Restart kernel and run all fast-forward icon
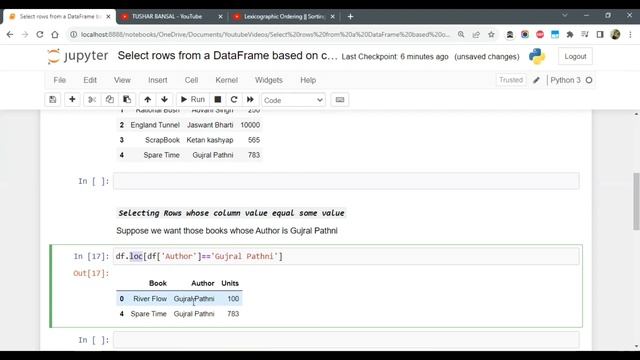640x360 pixels. tap(250, 100)
